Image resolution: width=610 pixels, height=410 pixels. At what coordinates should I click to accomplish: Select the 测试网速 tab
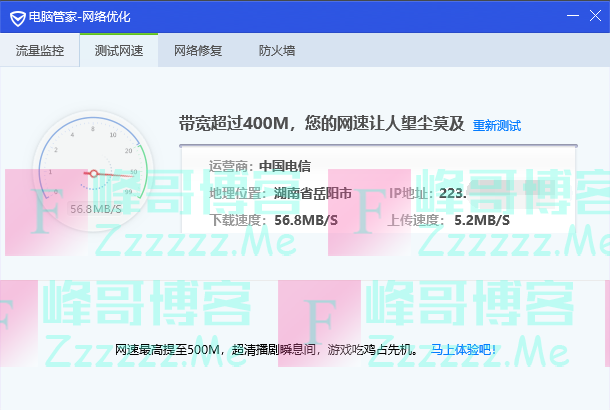pyautogui.click(x=119, y=51)
